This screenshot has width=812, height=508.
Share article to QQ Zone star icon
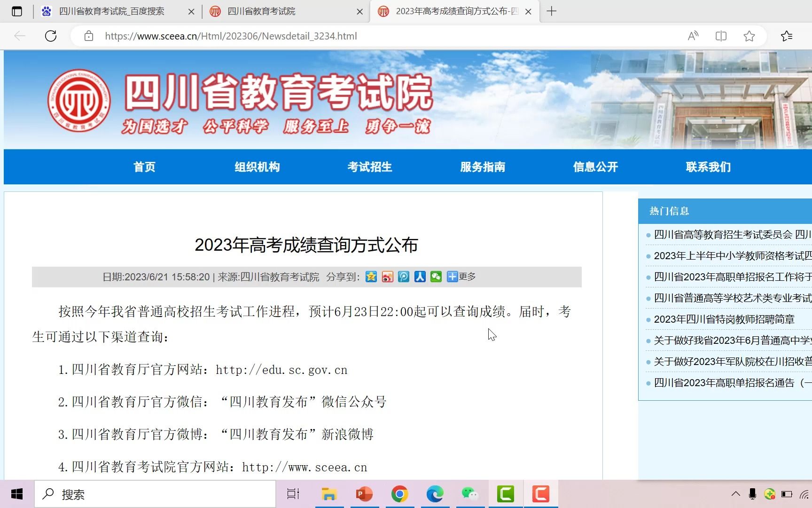point(371,277)
